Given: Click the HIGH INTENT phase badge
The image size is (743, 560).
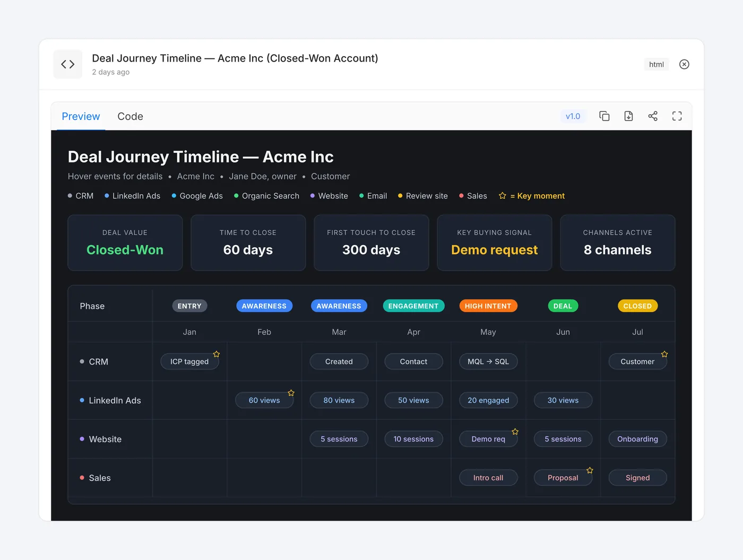Looking at the screenshot, I should tap(488, 306).
